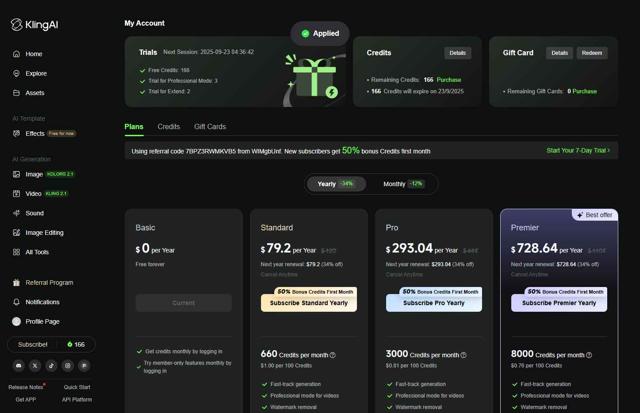Click the last social icon in sidebar row

[84, 366]
